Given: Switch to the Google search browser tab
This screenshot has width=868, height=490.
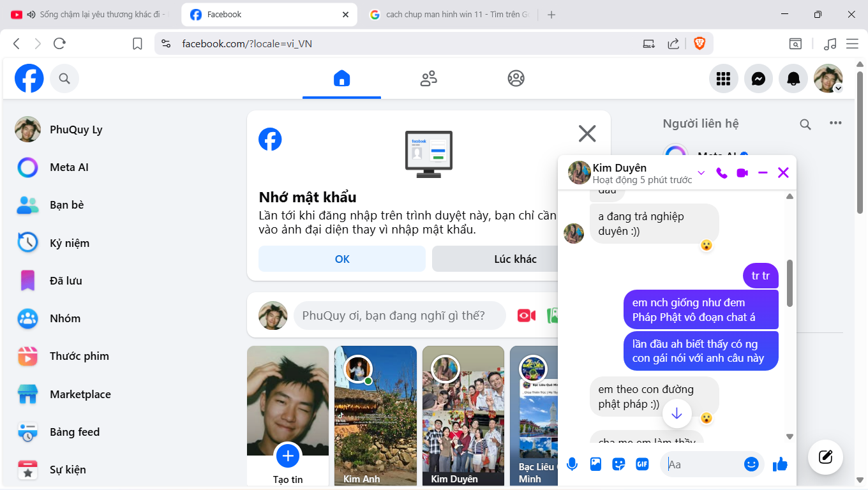Looking at the screenshot, I should pos(447,14).
